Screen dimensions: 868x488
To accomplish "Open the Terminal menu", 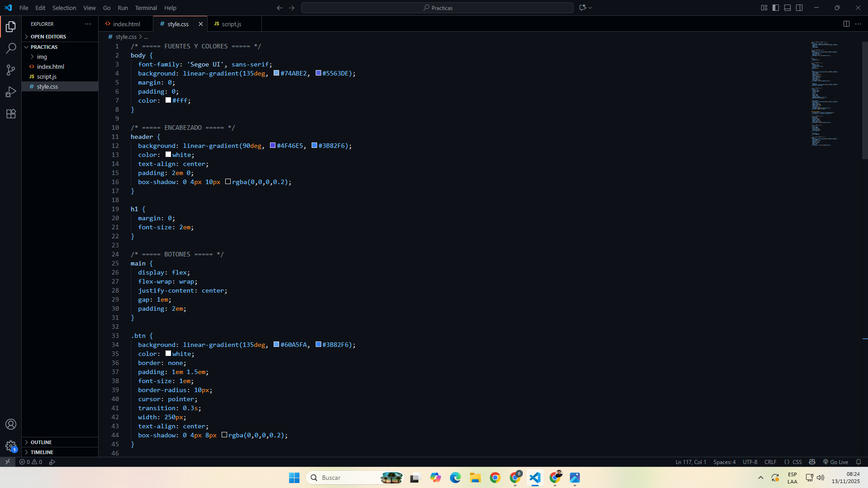I will pos(146,8).
